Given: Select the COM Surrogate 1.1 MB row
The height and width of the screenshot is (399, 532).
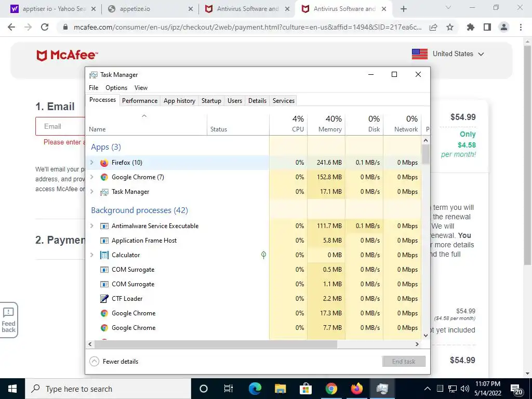Looking at the screenshot, I should click(254, 284).
